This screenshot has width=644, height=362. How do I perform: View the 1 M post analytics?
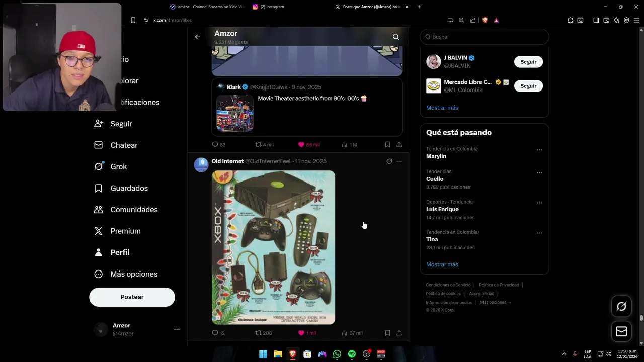(x=349, y=144)
